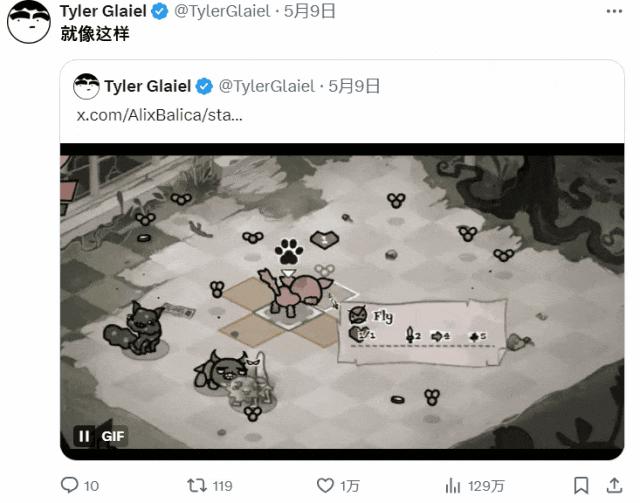Click the quoted tweet's small avatar
Image resolution: width=640 pixels, height=503 pixels.
[x=86, y=86]
